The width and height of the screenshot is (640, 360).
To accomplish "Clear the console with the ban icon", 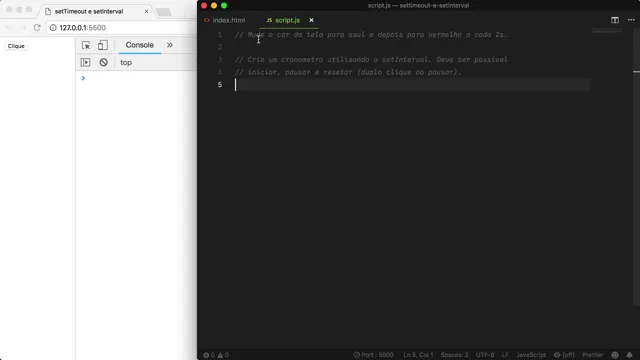I will (104, 62).
